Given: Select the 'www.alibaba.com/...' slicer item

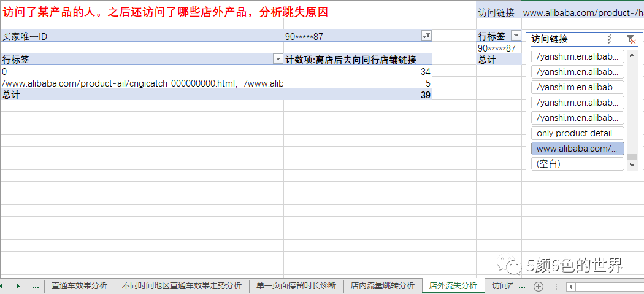Looking at the screenshot, I should [578, 149].
